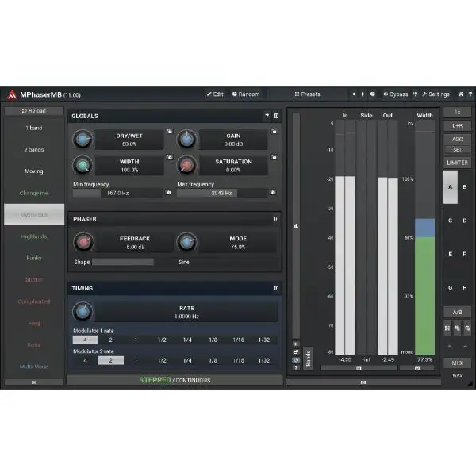Select the Stutter preset
This screenshot has width=476, height=476.
34,279
